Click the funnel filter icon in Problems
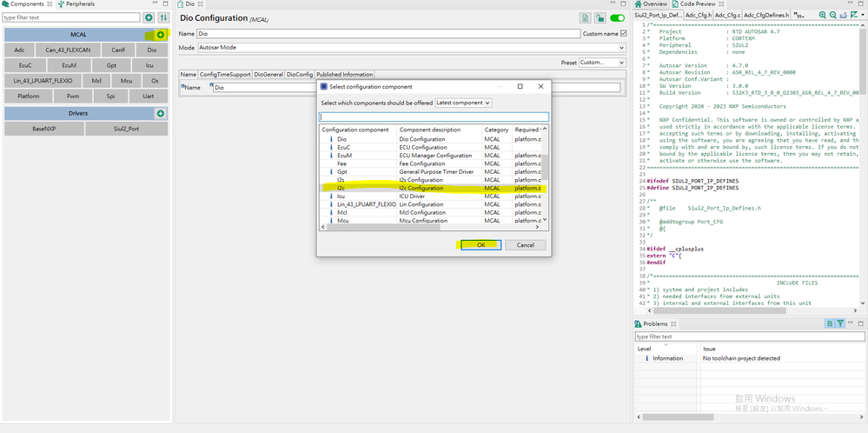This screenshot has height=433, width=868. point(840,324)
